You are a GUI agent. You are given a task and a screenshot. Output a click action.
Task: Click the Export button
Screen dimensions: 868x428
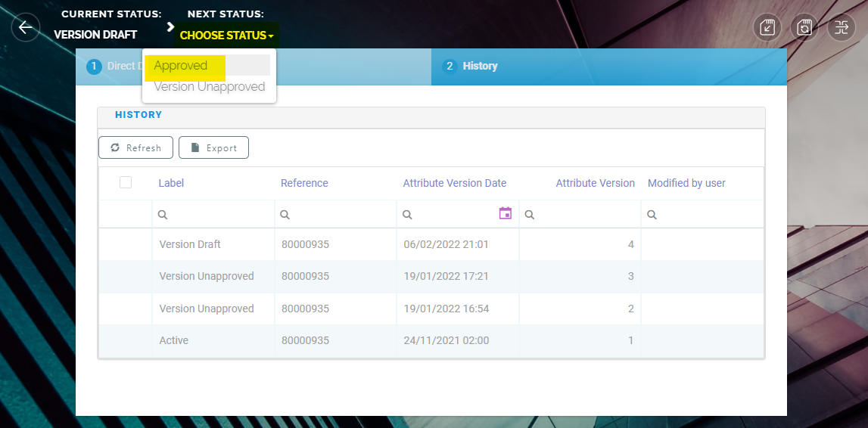213,148
